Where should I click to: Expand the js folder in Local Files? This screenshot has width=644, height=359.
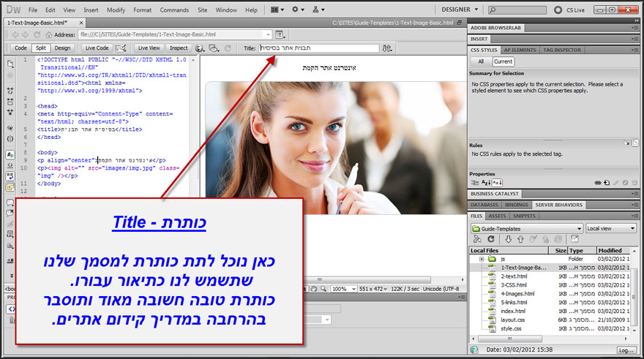pos(481,259)
